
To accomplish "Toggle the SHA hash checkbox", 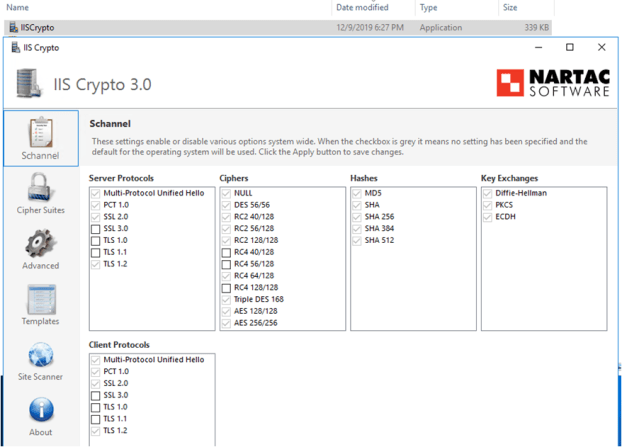I will (x=357, y=205).
